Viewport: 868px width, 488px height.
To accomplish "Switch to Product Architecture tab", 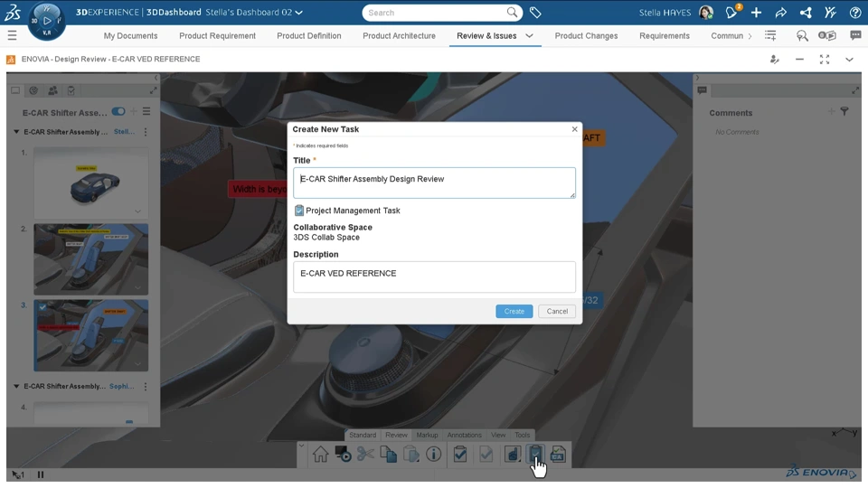I will coord(399,35).
